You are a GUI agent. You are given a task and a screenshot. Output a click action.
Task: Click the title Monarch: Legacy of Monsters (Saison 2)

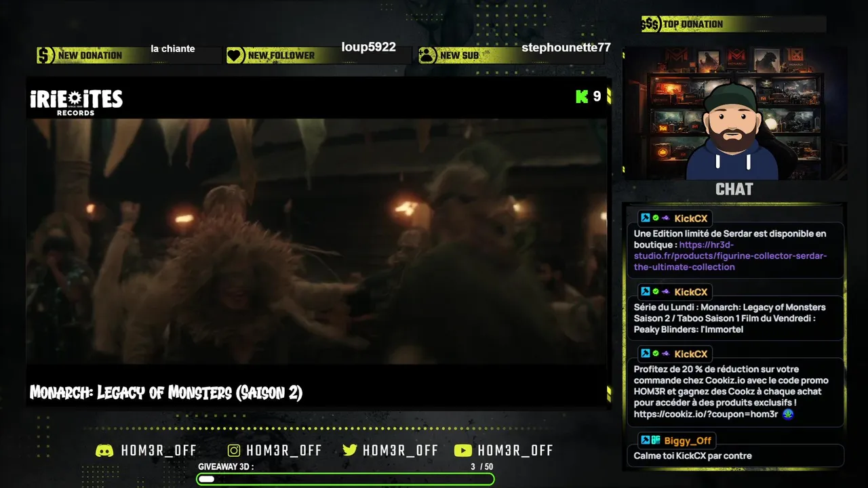point(166,392)
